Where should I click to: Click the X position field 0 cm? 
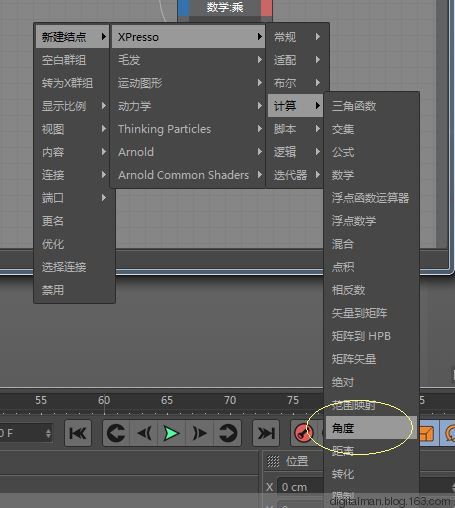click(301, 487)
